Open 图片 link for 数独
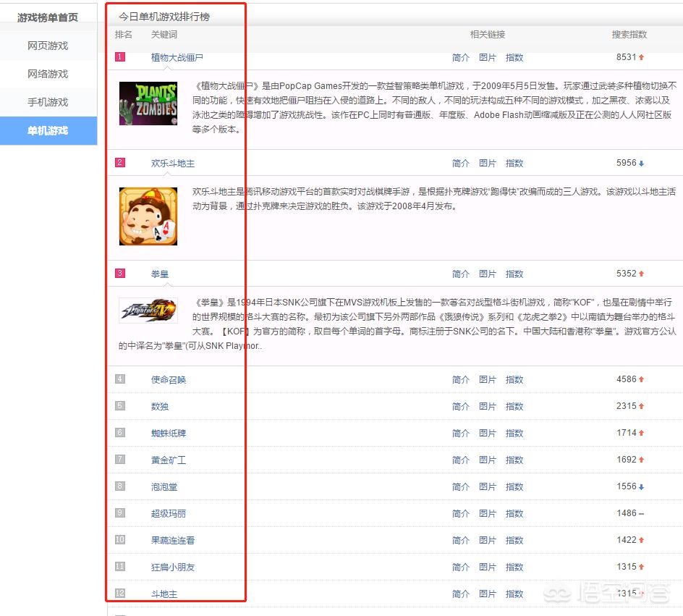This screenshot has height=616, width=683. (x=488, y=407)
